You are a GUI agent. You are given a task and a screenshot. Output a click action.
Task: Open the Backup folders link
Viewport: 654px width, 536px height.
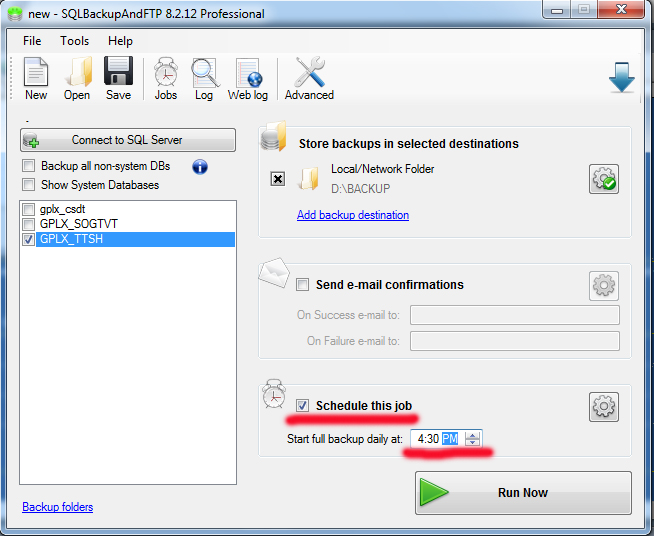58,507
